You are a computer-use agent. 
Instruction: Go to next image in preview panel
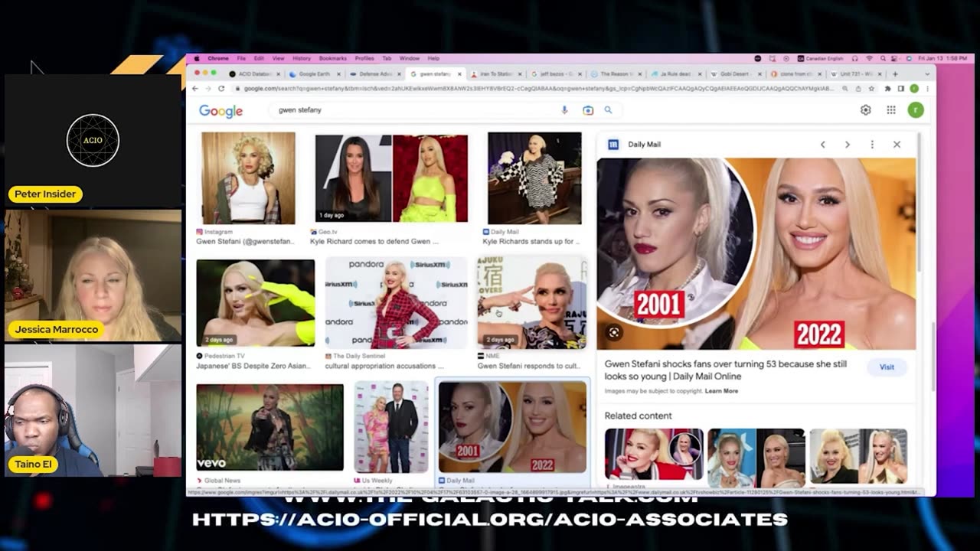coord(847,145)
